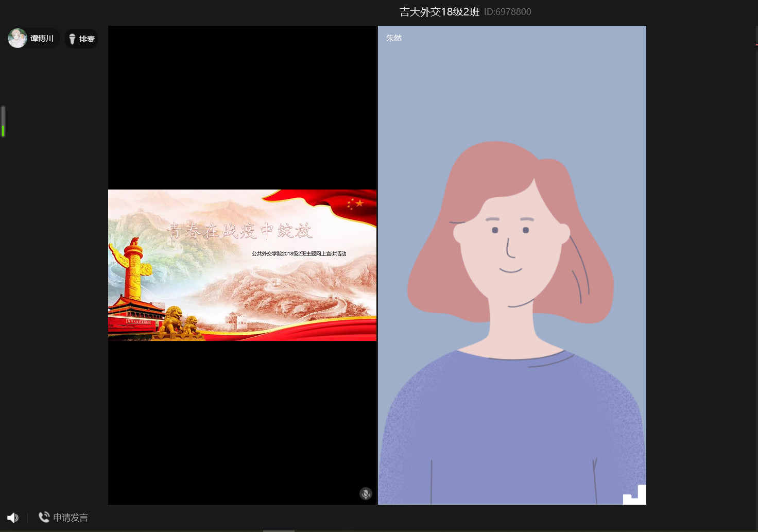Click the slide title 青春在战疫中绽放
The height and width of the screenshot is (532, 758).
[x=240, y=231]
